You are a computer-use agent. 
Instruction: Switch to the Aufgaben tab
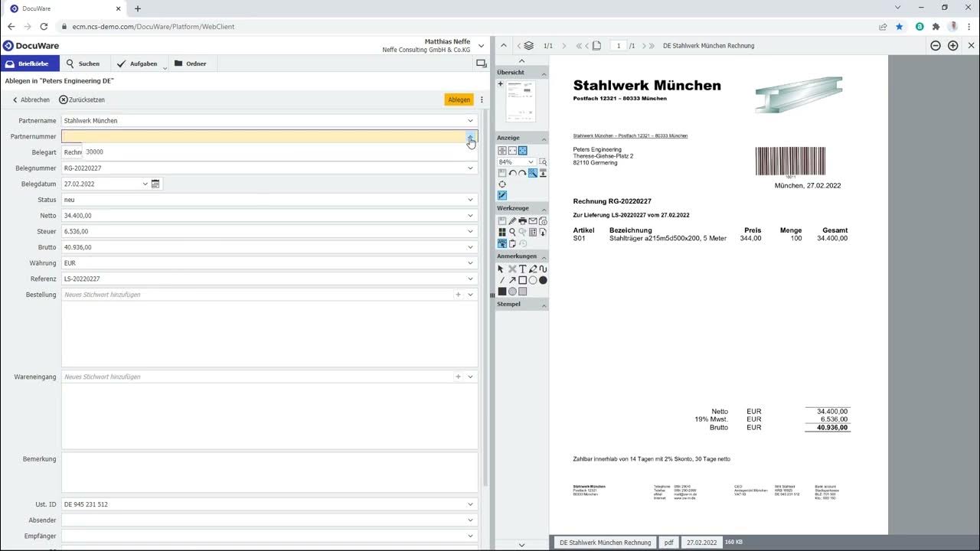point(138,64)
